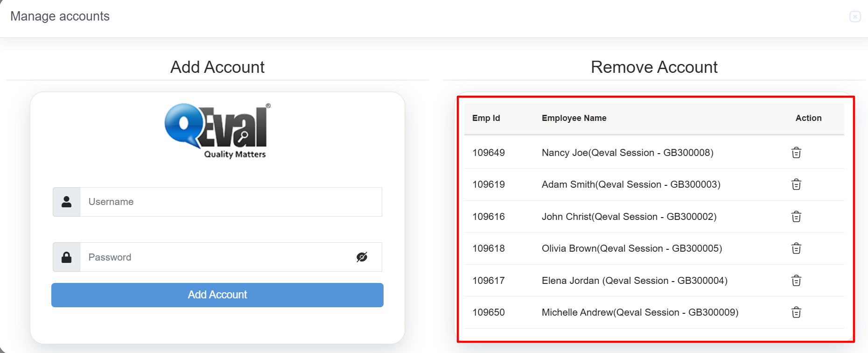The height and width of the screenshot is (353, 868).
Task: Click Elena Jordan (Qeval Session - GB300004) name
Action: point(635,281)
